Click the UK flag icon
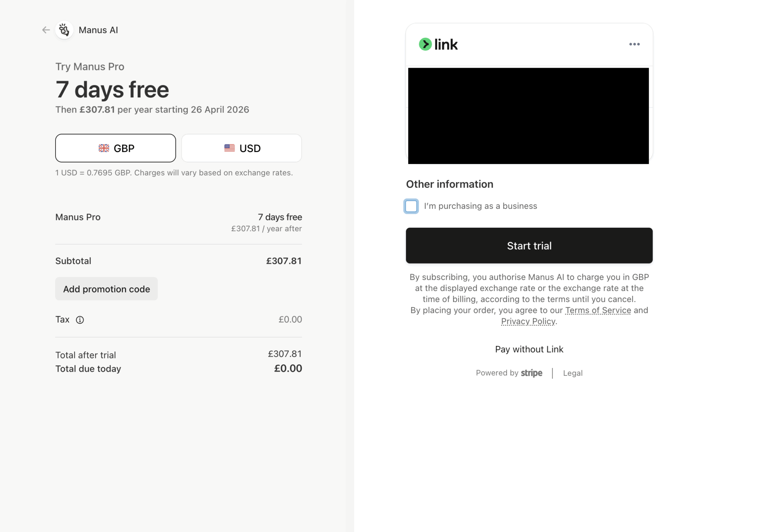758x532 pixels. coord(104,148)
